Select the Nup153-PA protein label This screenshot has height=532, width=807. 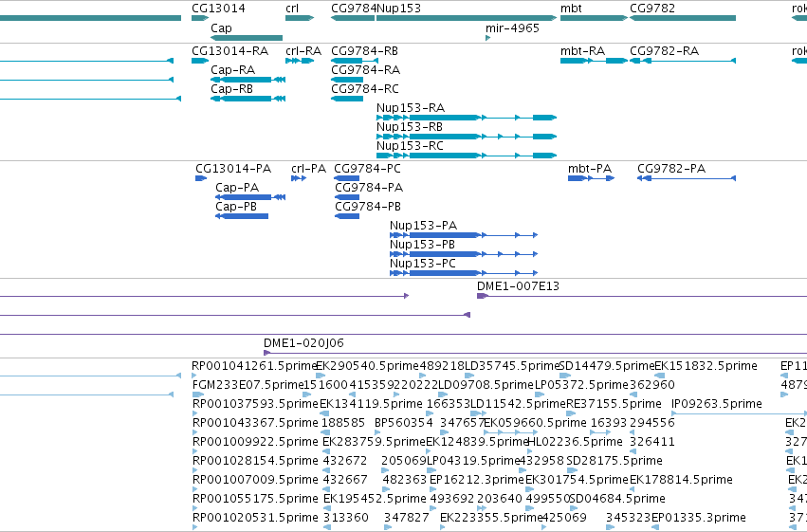423,226
